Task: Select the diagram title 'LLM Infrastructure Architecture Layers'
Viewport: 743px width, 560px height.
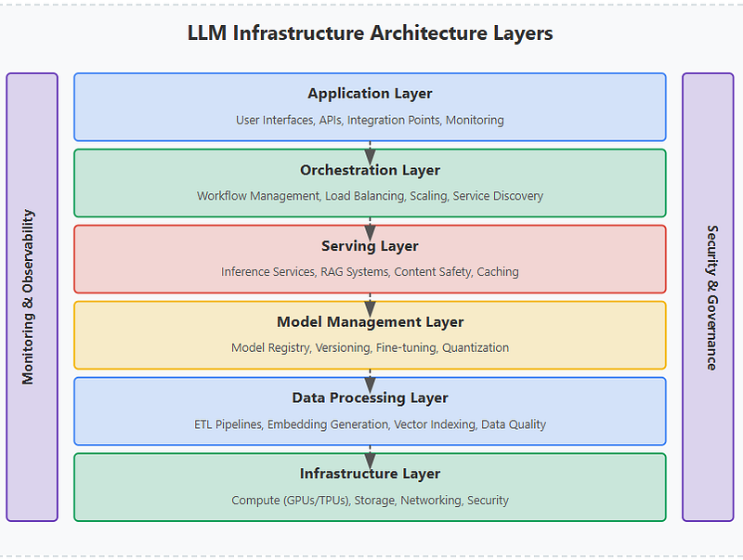Action: point(370,33)
